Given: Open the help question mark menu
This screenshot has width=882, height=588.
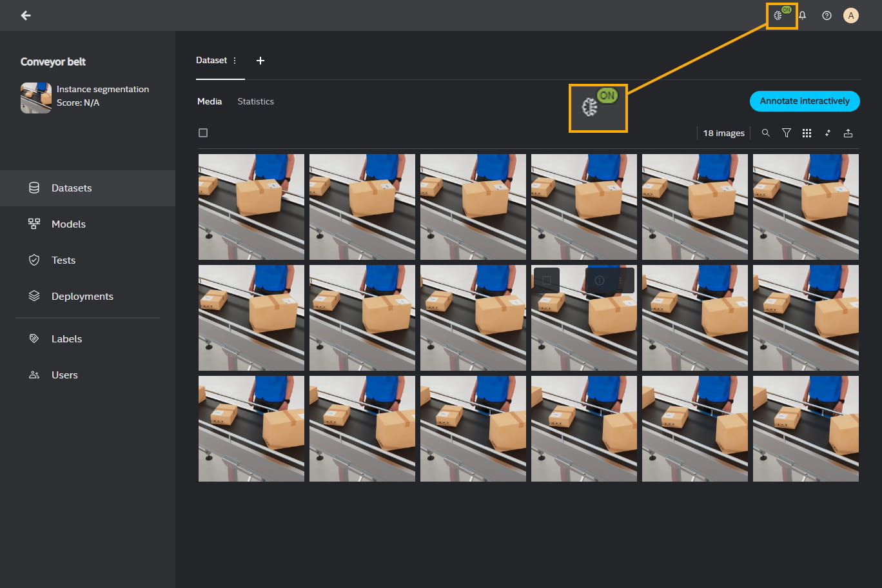Looking at the screenshot, I should click(x=827, y=15).
